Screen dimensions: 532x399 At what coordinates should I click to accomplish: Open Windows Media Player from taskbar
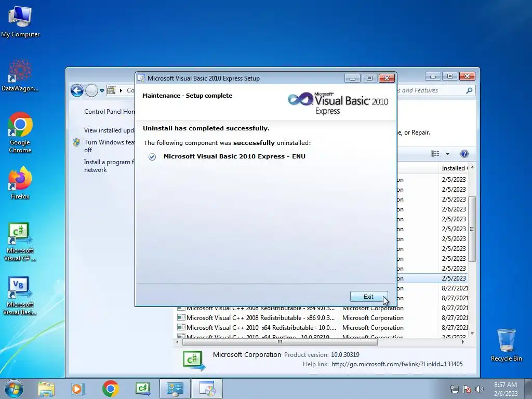click(78, 389)
